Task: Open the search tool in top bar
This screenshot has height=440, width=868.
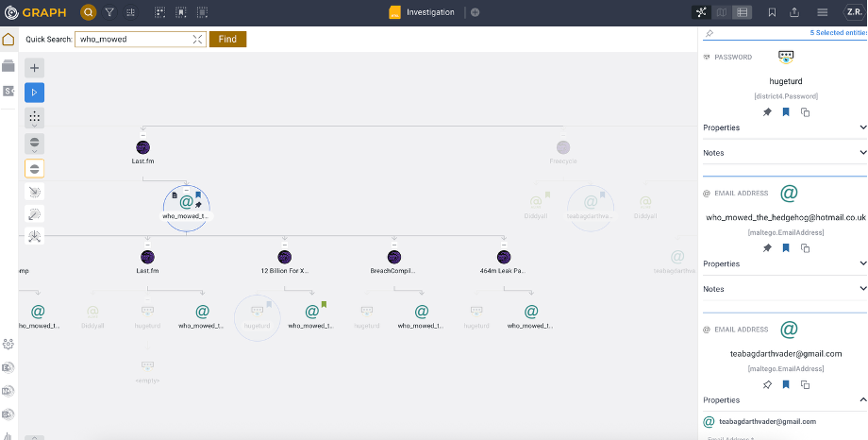Action: tap(88, 12)
